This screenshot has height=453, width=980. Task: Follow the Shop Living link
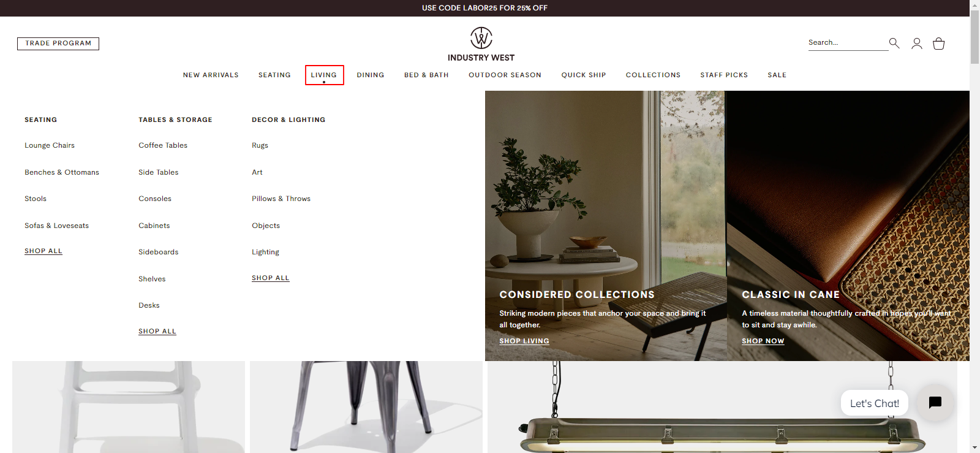(x=524, y=341)
